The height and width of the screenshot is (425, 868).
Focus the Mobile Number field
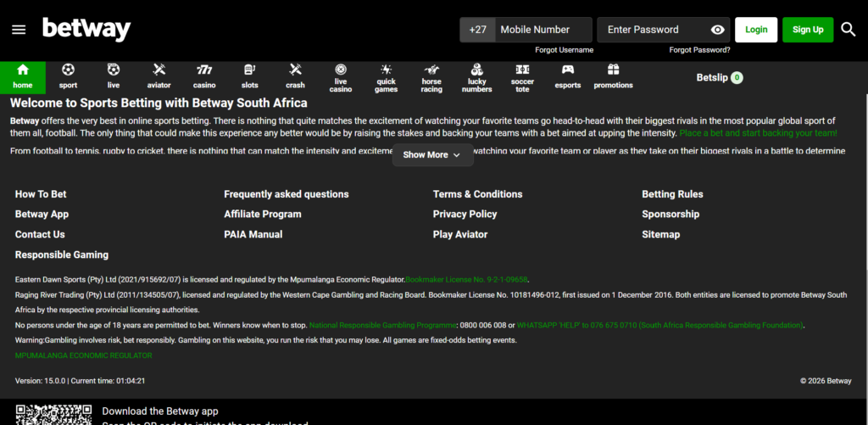pyautogui.click(x=543, y=30)
